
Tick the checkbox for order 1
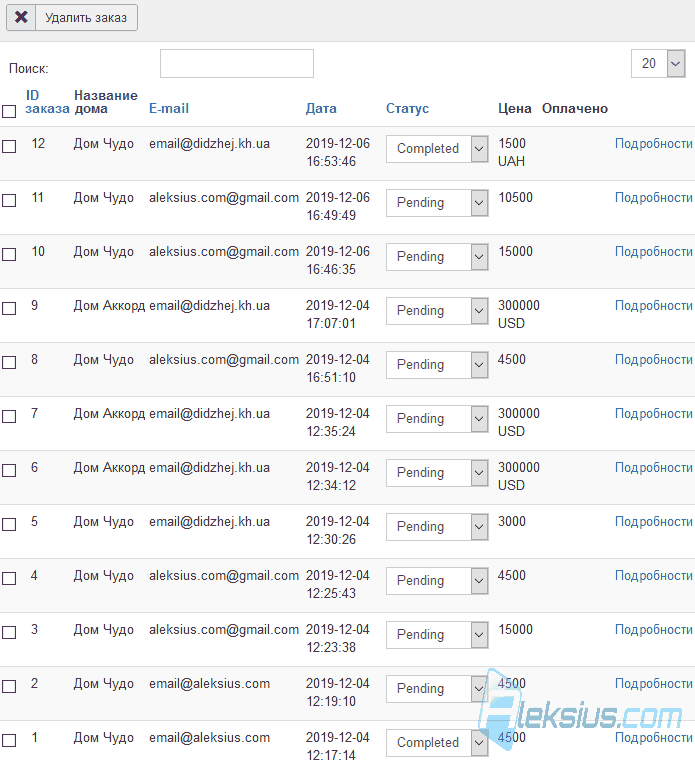pos(9,740)
